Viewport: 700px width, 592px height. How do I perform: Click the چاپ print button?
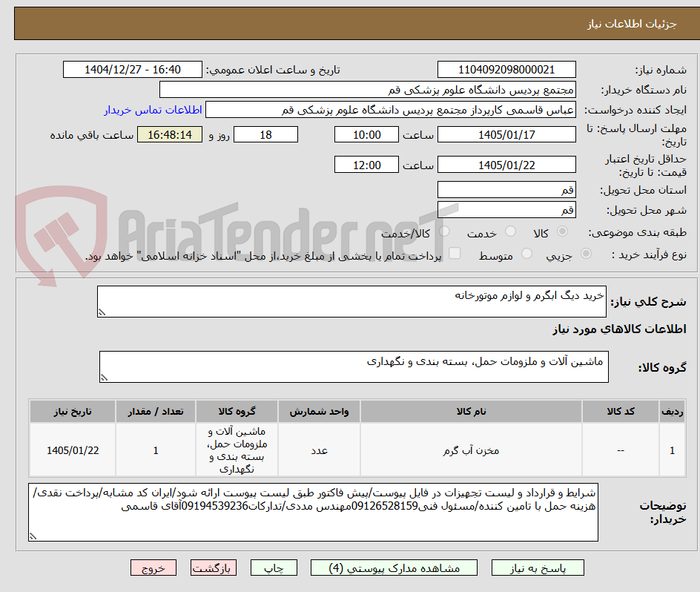tap(274, 568)
